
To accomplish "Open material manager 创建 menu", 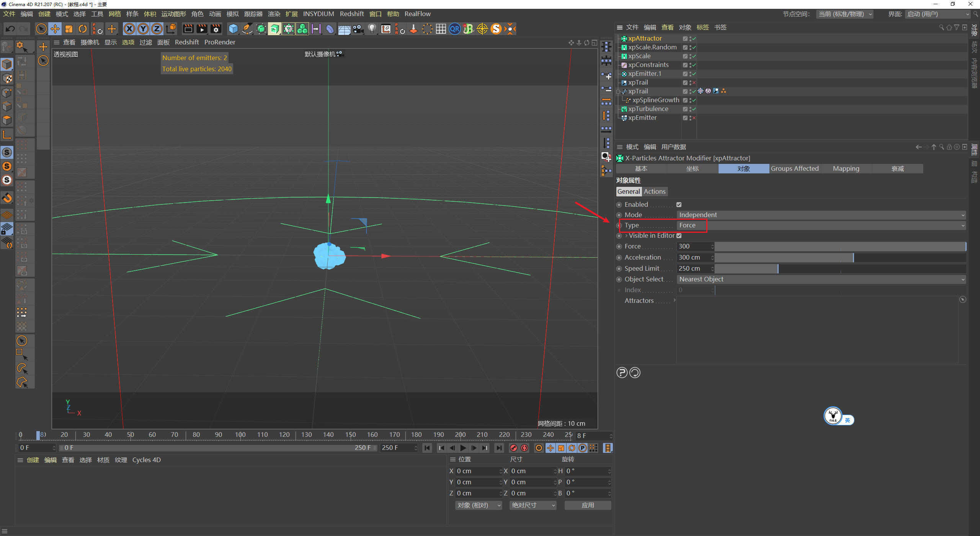I will coord(33,460).
